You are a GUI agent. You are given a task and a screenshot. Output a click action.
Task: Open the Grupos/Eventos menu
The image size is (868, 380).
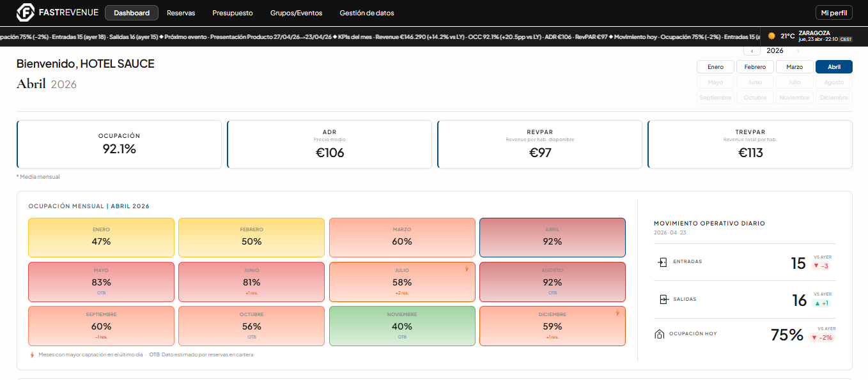pos(297,13)
